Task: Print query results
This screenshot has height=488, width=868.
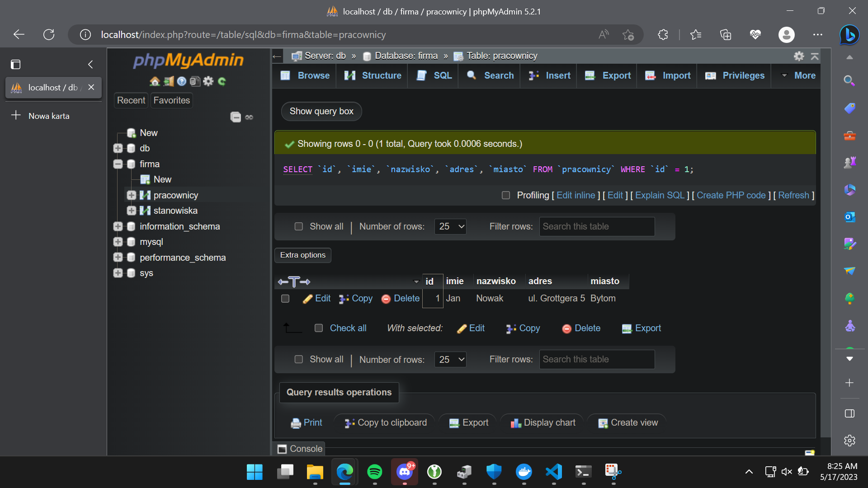Action: pyautogui.click(x=307, y=423)
